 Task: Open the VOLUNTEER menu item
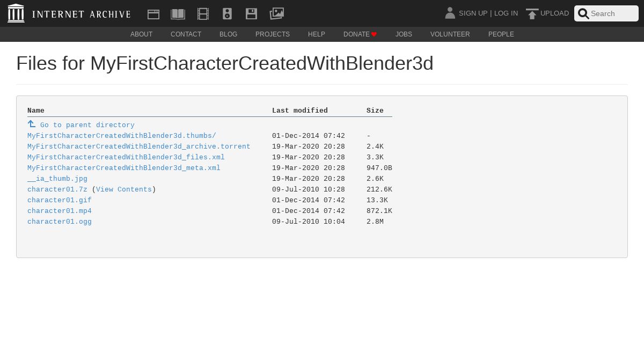[x=450, y=34]
